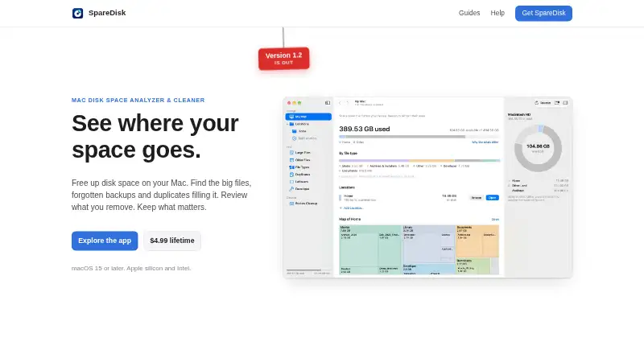
Task: Click the orange Documents block in treemap
Action: [x=477, y=241]
